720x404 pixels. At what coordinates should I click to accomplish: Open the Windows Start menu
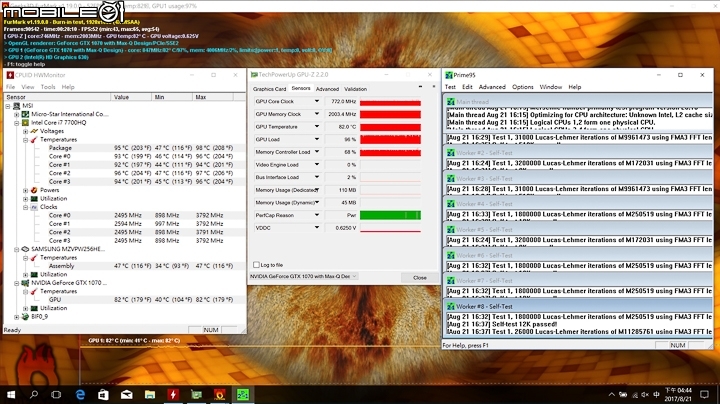tap(11, 394)
